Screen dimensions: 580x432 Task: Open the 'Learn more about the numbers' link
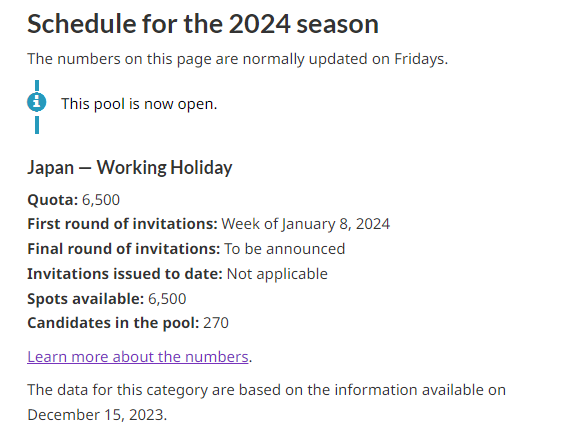pyautogui.click(x=138, y=357)
